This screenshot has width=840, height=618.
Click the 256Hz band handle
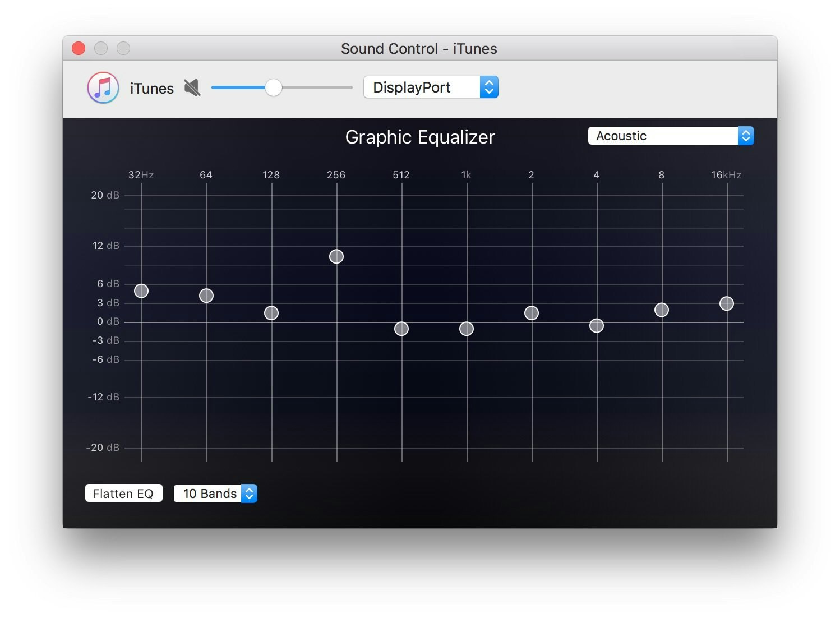click(336, 256)
